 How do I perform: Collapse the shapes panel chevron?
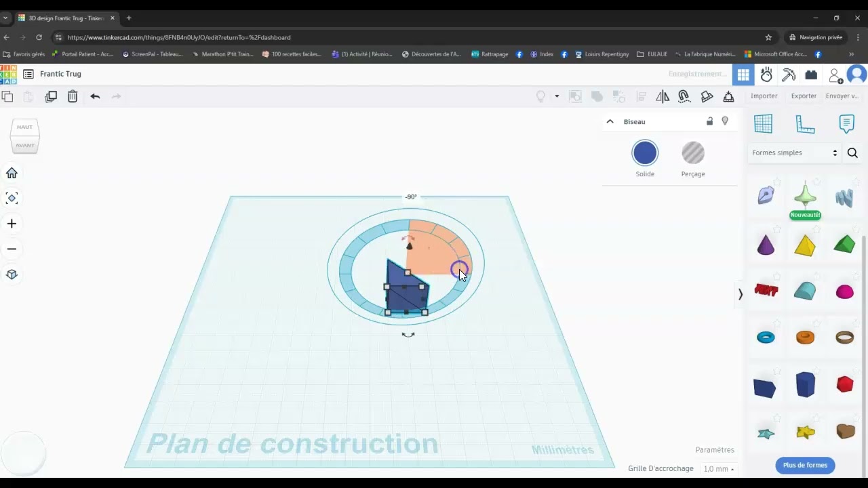coord(741,294)
